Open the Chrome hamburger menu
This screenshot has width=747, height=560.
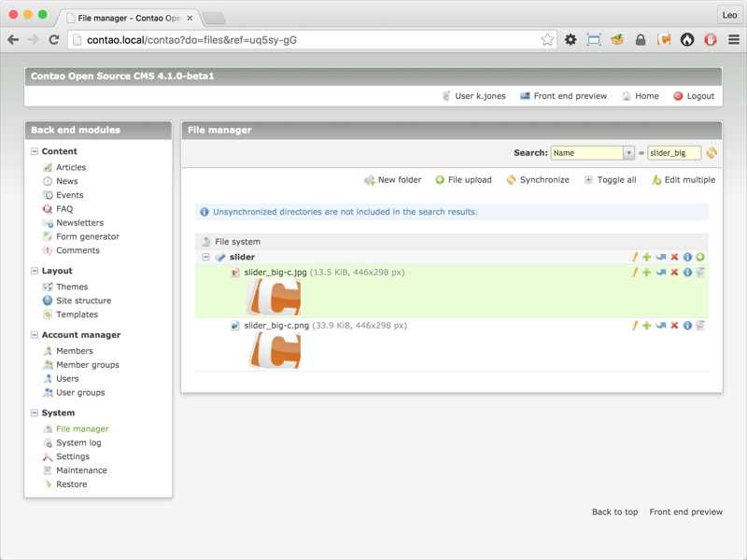click(734, 39)
